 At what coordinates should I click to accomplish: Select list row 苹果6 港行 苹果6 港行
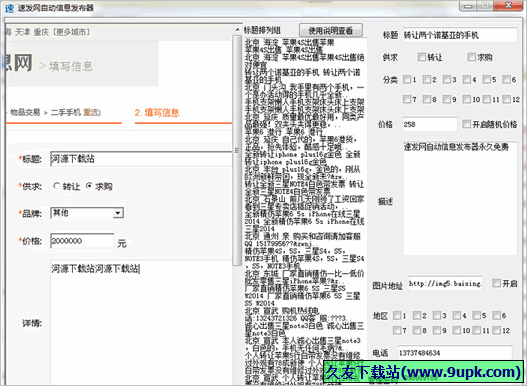284,132
